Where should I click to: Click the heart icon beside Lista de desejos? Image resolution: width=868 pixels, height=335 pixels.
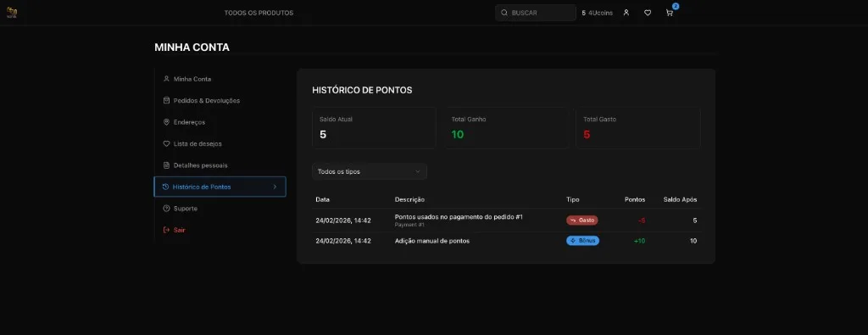166,143
